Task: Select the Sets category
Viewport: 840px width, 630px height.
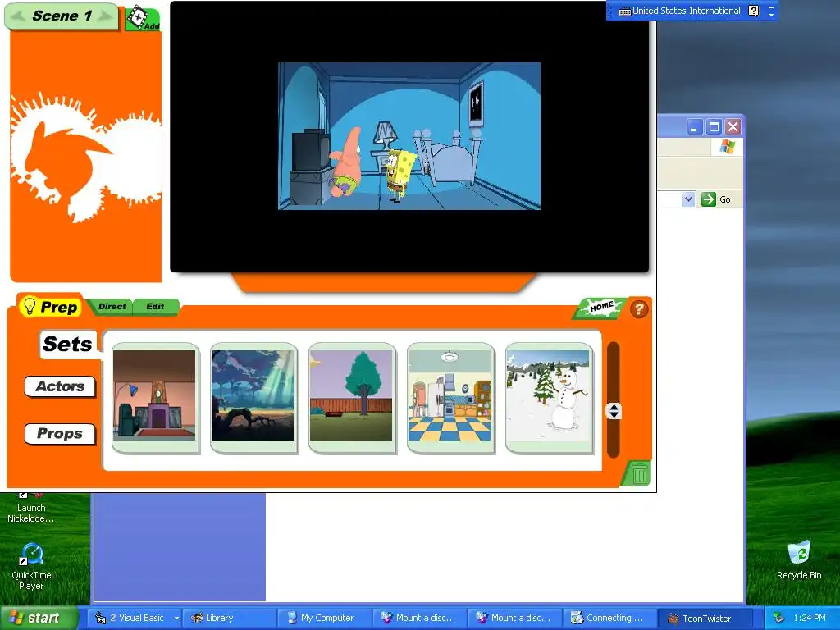Action: [x=67, y=344]
